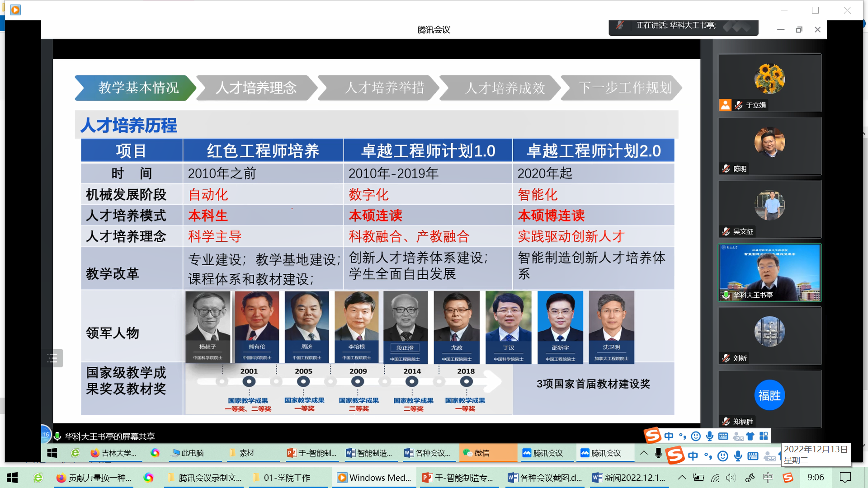868x488 pixels.
Task: Expand tray chevron right of 腾讯会议 taskbar items
Action: click(x=644, y=453)
